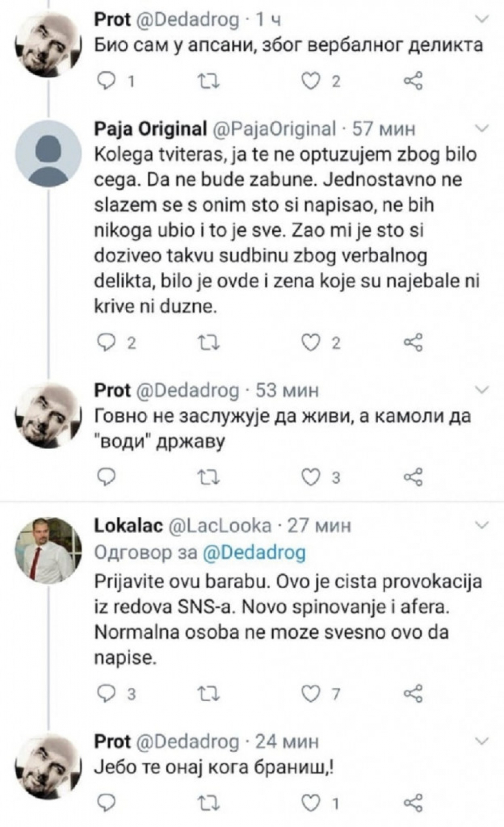The width and height of the screenshot is (504, 827).
Task: View Lokalac's profile picture
Action: click(x=49, y=551)
